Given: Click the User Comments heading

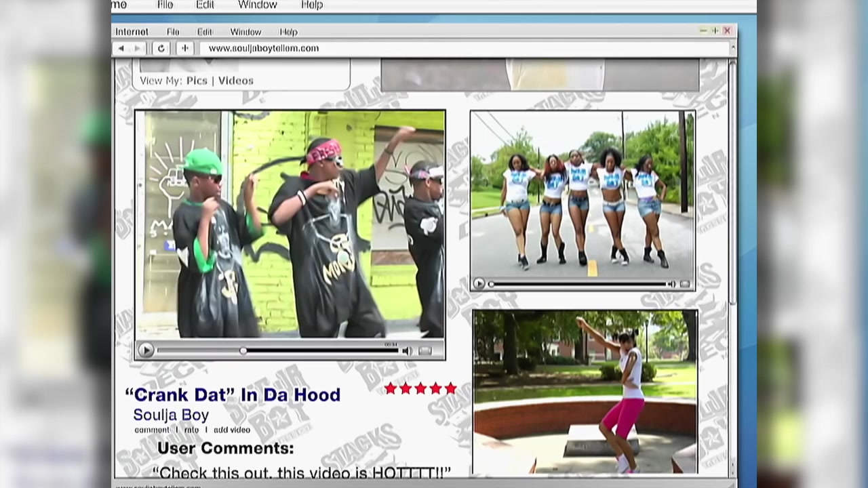Looking at the screenshot, I should coord(226,448).
